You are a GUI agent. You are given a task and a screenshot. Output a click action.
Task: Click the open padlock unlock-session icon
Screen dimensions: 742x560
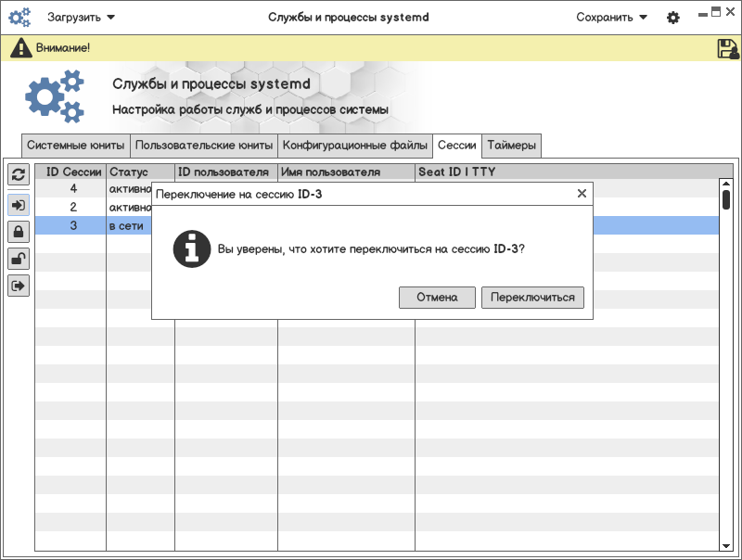(x=19, y=259)
